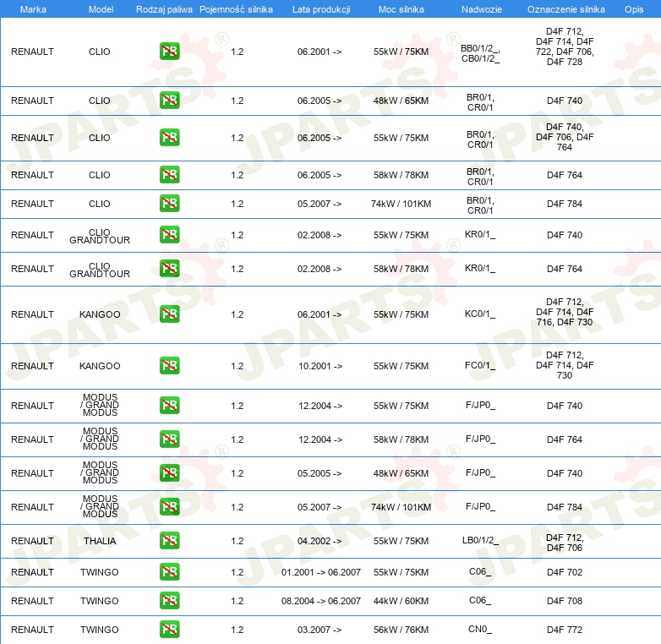Image resolution: width=661 pixels, height=644 pixels.
Task: Click production date 10.2001 ->
Action: [x=320, y=366]
